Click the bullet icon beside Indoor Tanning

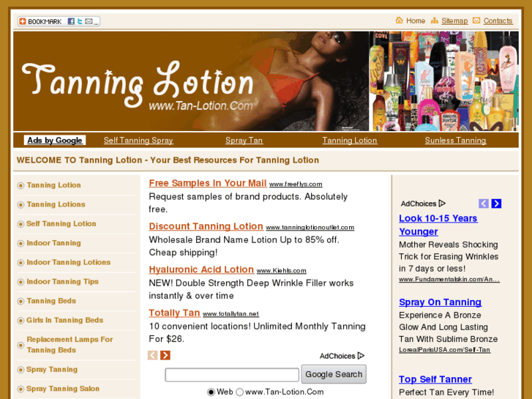20,244
